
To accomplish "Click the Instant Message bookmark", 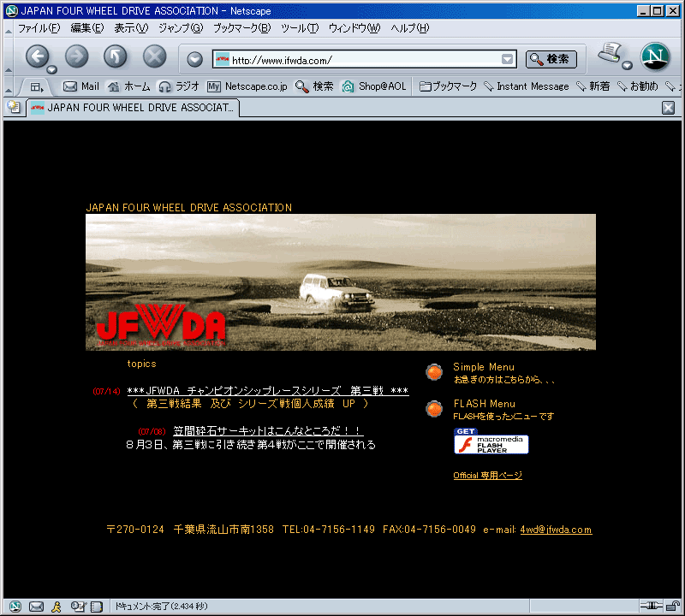I will click(x=527, y=86).
